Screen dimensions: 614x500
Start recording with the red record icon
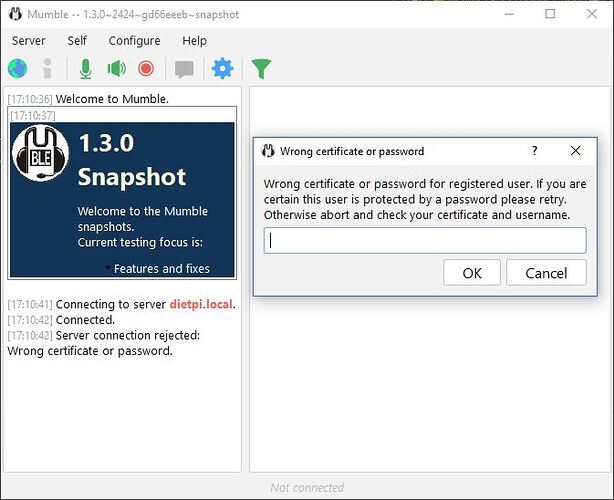(146, 69)
